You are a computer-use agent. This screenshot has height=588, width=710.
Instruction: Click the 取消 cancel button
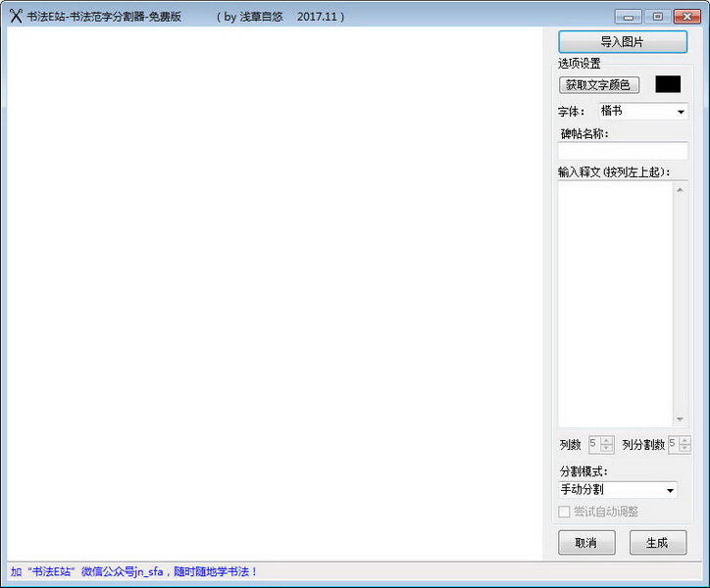coord(586,542)
